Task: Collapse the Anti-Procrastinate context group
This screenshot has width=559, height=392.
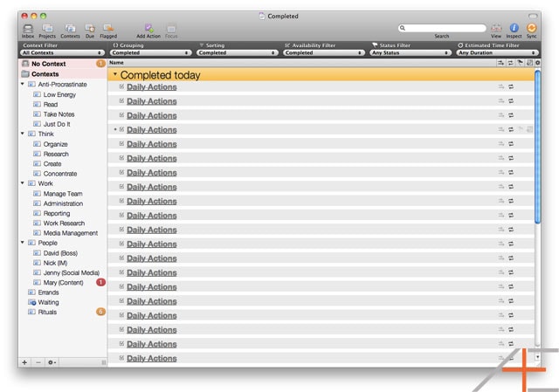Action: [23, 84]
